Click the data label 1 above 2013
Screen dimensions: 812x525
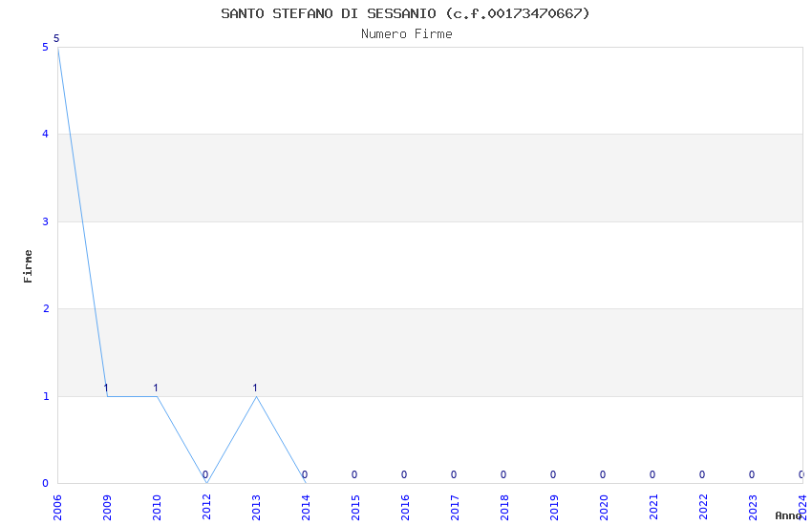pyautogui.click(x=255, y=388)
